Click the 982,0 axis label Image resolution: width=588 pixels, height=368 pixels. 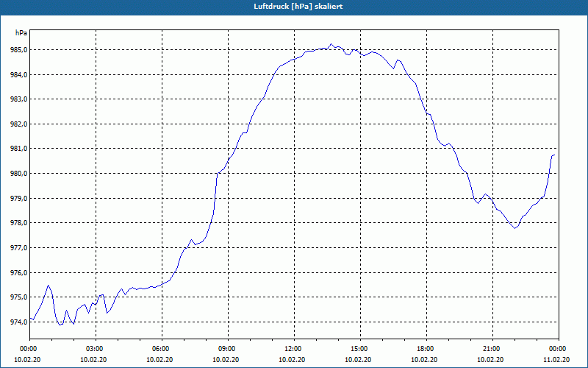(x=20, y=124)
